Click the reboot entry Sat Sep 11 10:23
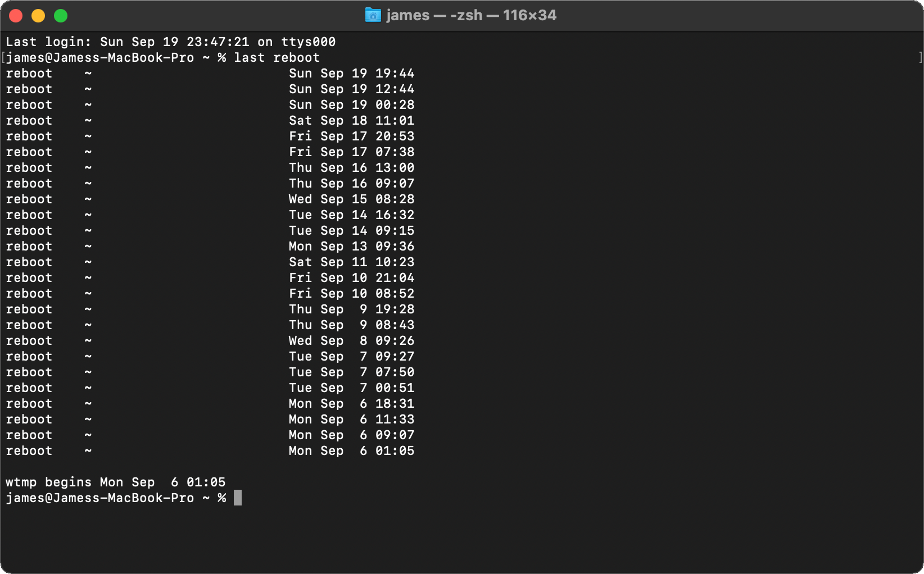Viewport: 924px width, 574px height. tap(210, 262)
